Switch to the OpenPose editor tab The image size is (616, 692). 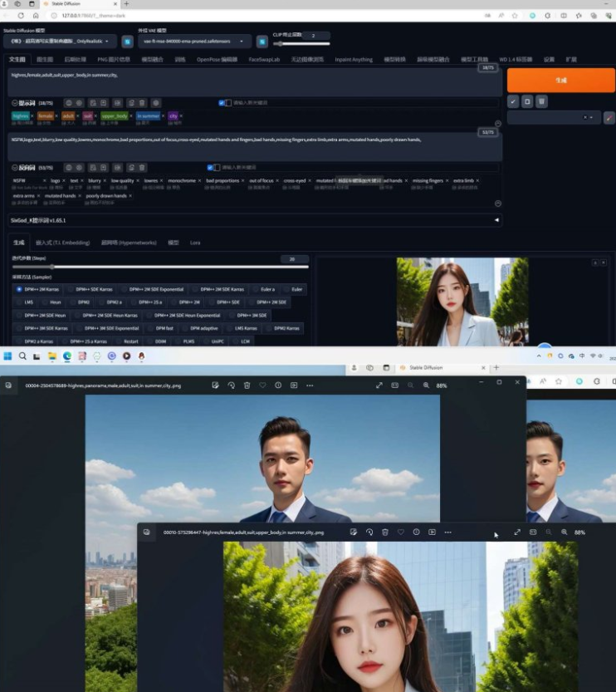(x=217, y=60)
